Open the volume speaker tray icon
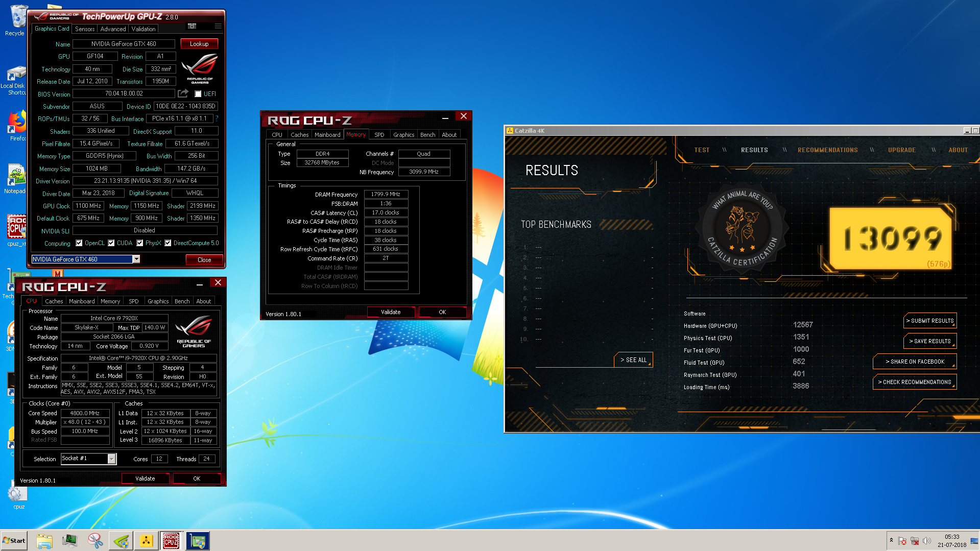The image size is (980, 551). coord(927,541)
